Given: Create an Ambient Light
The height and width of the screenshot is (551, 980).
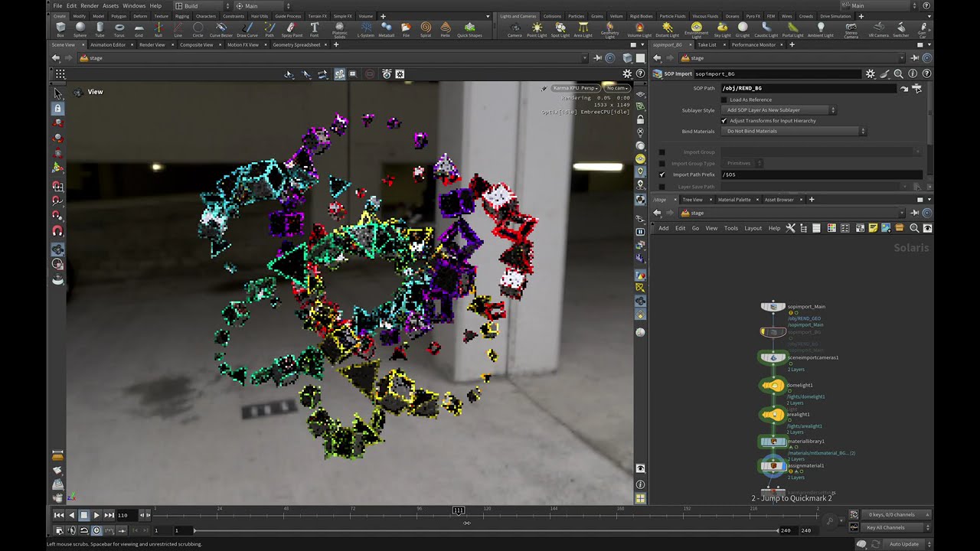Looking at the screenshot, I should pyautogui.click(x=821, y=29).
